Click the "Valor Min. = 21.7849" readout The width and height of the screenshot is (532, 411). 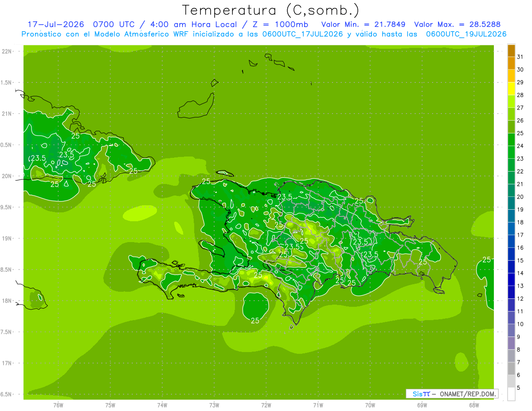coord(364,24)
